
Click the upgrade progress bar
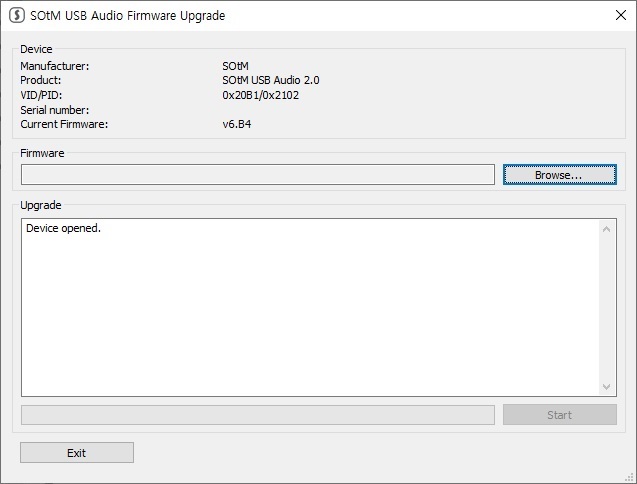pos(258,415)
